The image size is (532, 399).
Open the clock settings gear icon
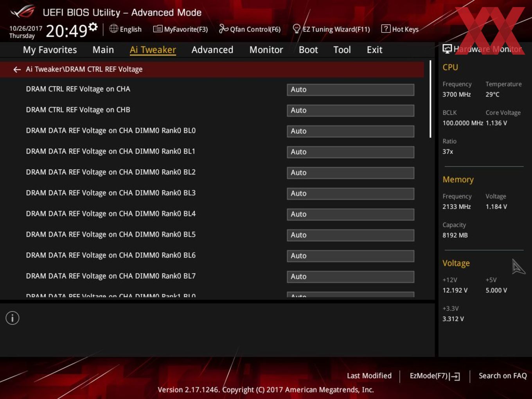click(93, 27)
